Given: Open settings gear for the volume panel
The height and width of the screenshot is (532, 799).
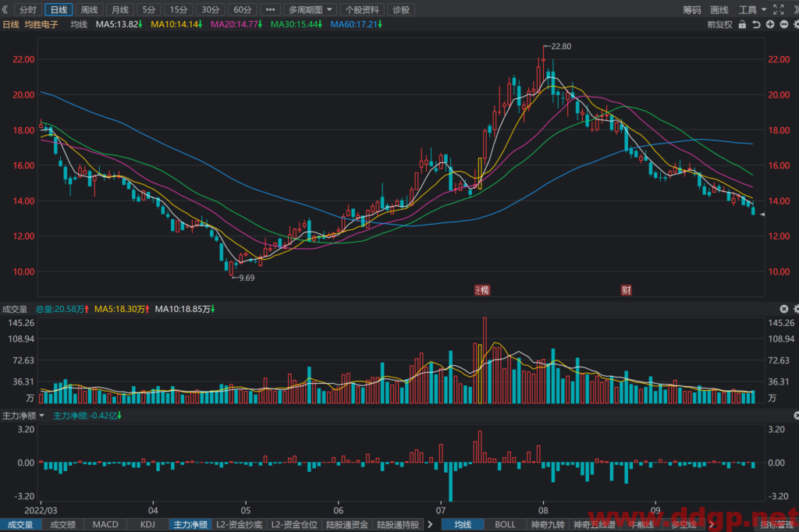Looking at the screenshot, I should click(796, 309).
